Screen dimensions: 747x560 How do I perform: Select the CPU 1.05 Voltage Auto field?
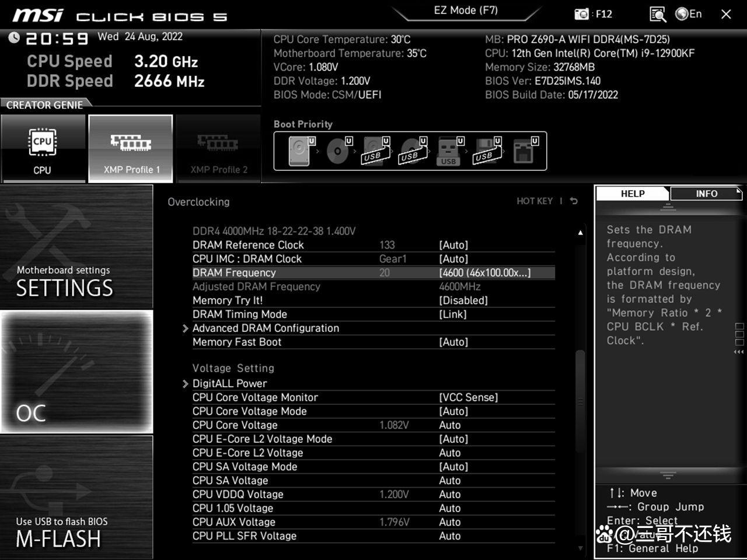point(450,508)
